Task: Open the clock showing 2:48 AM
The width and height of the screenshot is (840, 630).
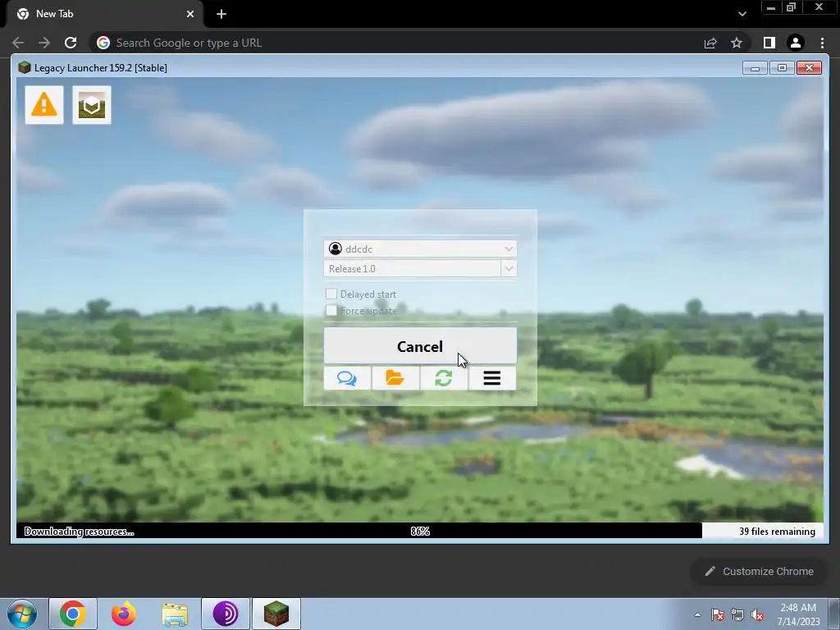Action: (798, 614)
